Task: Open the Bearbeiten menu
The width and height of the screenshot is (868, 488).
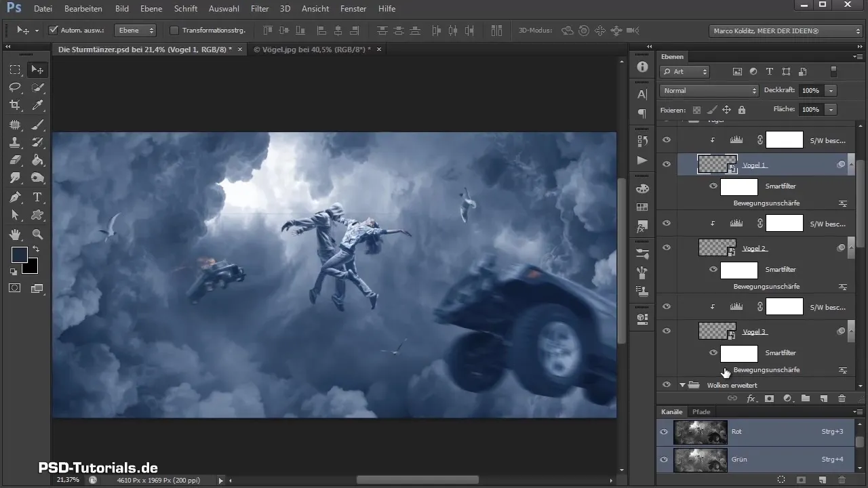Action: 83,9
